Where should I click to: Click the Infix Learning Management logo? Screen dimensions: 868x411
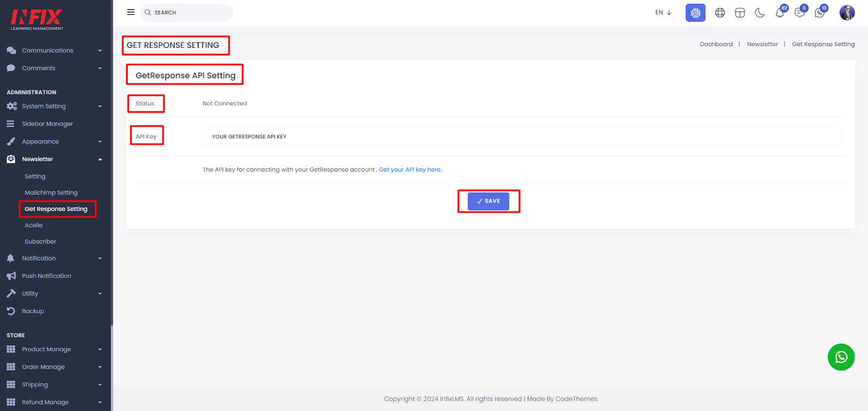click(x=37, y=20)
